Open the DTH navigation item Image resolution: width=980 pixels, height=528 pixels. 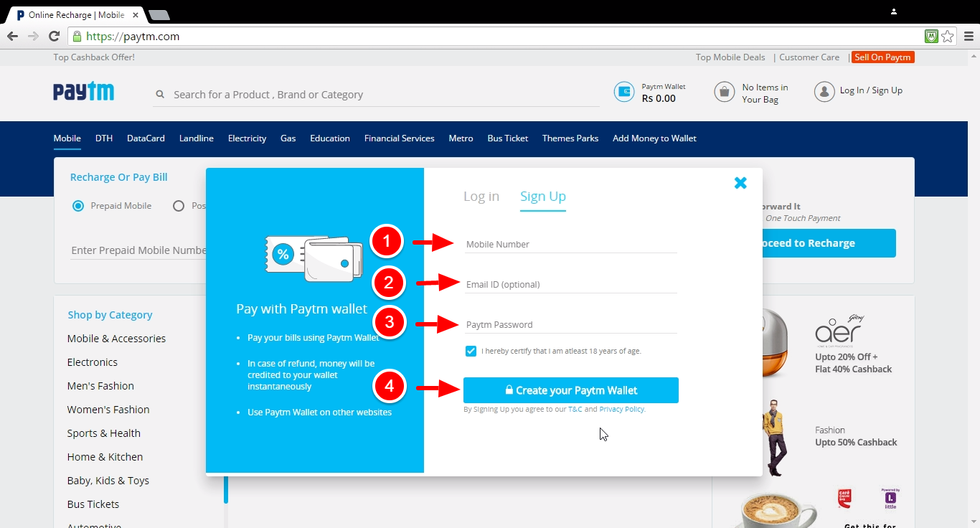[104, 138]
